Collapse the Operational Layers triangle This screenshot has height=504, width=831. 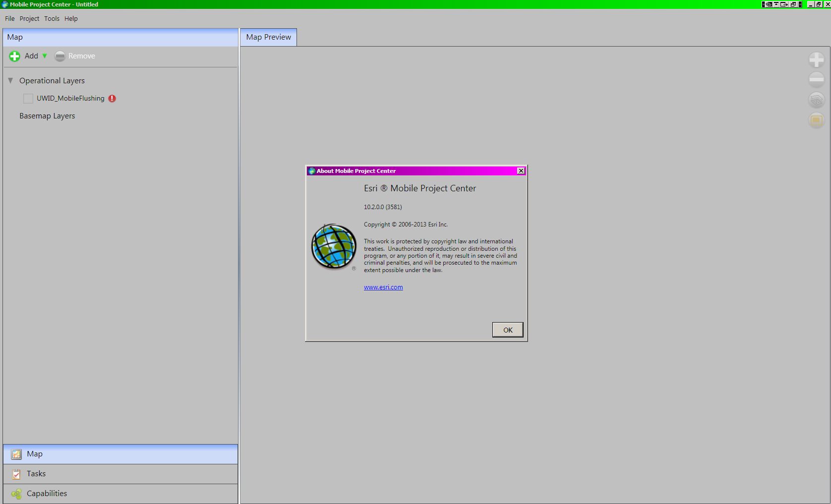10,80
